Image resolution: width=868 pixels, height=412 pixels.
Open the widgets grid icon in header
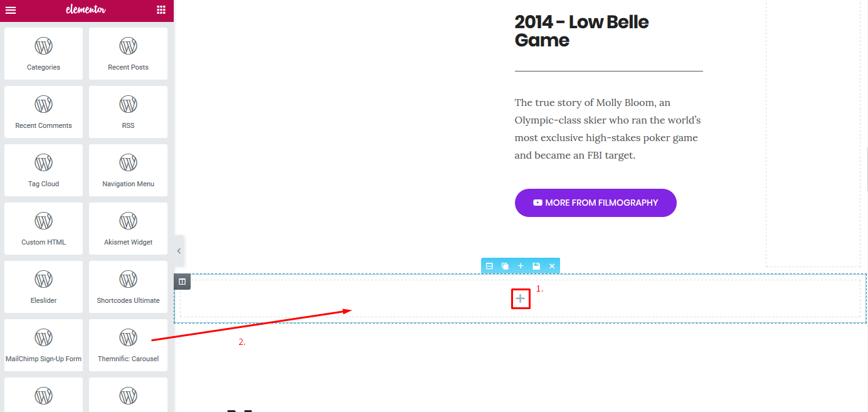(161, 10)
